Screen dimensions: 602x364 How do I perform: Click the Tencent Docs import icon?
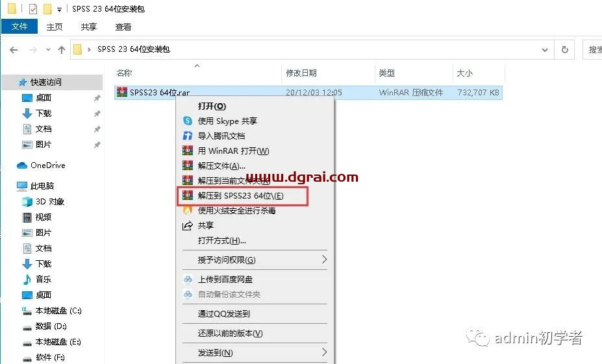[188, 136]
